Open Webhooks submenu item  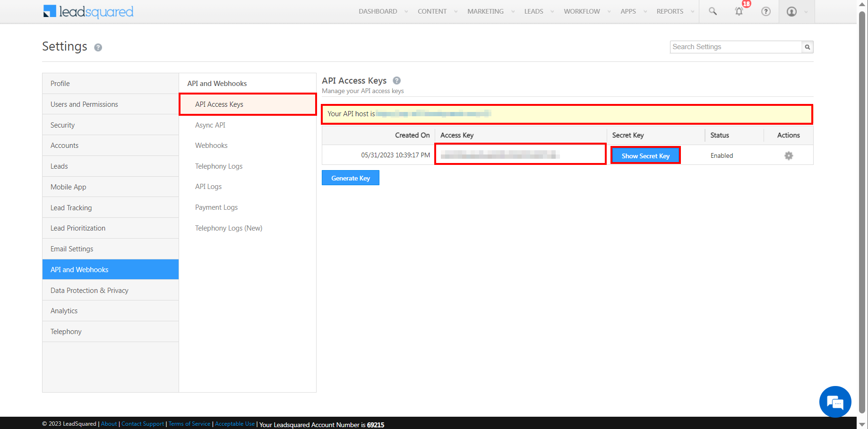(211, 146)
